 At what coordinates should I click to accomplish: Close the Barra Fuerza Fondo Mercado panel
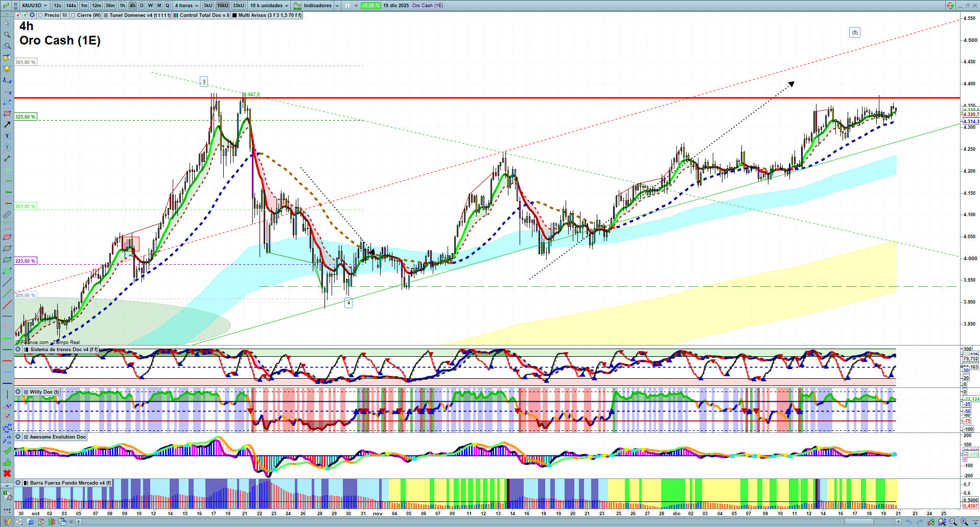coord(18,483)
